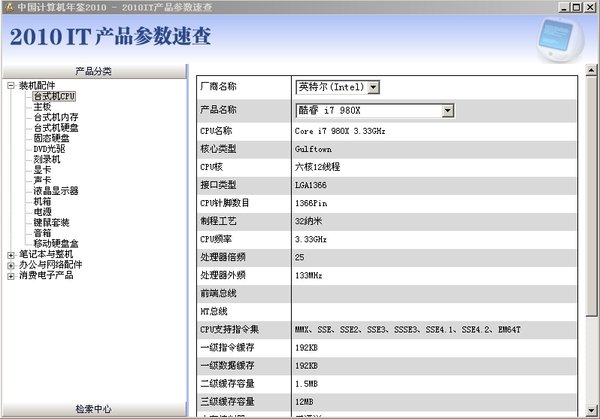
Task: Minimize the window
Action: point(564,7)
